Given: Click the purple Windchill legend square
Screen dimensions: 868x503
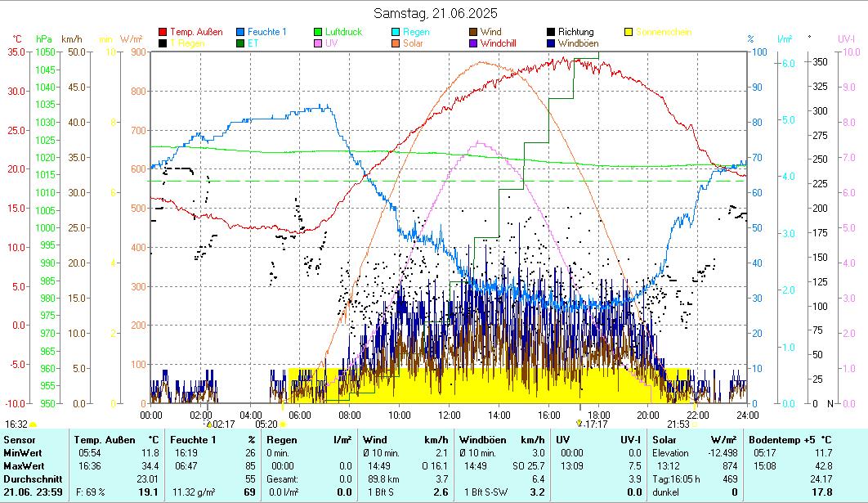Looking at the screenshot, I should click(x=473, y=43).
